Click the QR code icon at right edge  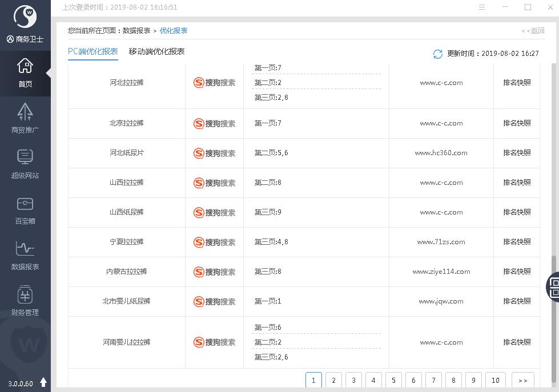pos(554,286)
